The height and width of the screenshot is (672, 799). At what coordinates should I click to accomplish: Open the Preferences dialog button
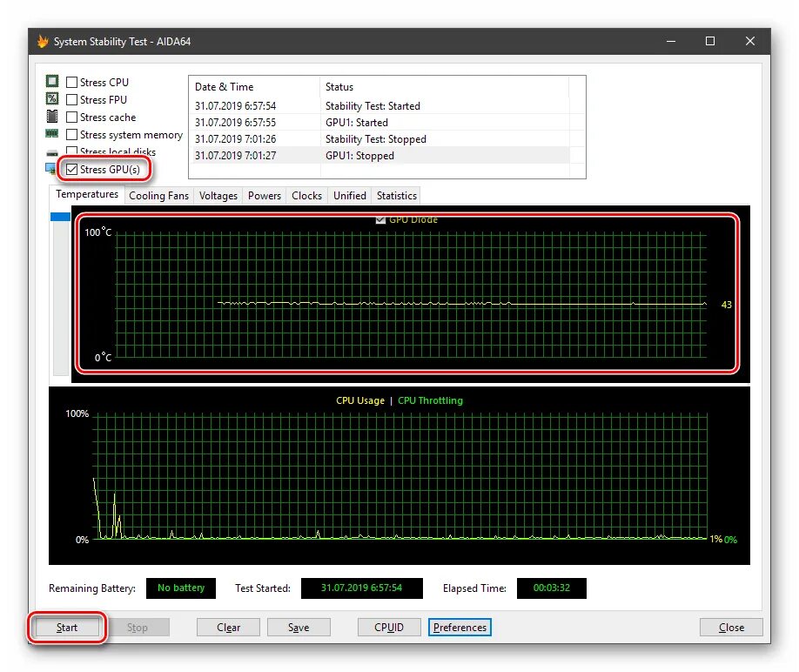tap(460, 627)
